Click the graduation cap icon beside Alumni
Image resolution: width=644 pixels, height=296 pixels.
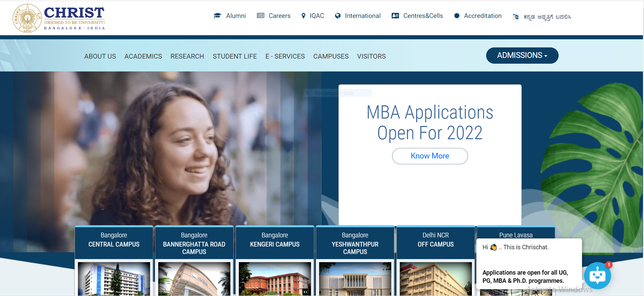[x=217, y=16]
